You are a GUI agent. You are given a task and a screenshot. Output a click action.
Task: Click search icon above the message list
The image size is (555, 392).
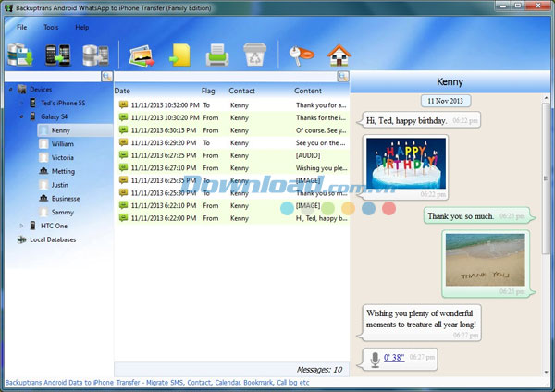point(343,76)
